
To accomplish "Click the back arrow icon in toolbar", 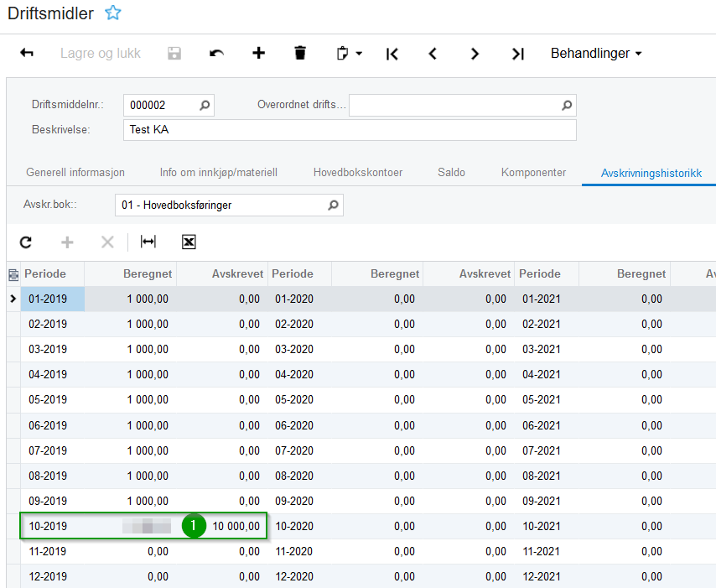I will [x=27, y=54].
